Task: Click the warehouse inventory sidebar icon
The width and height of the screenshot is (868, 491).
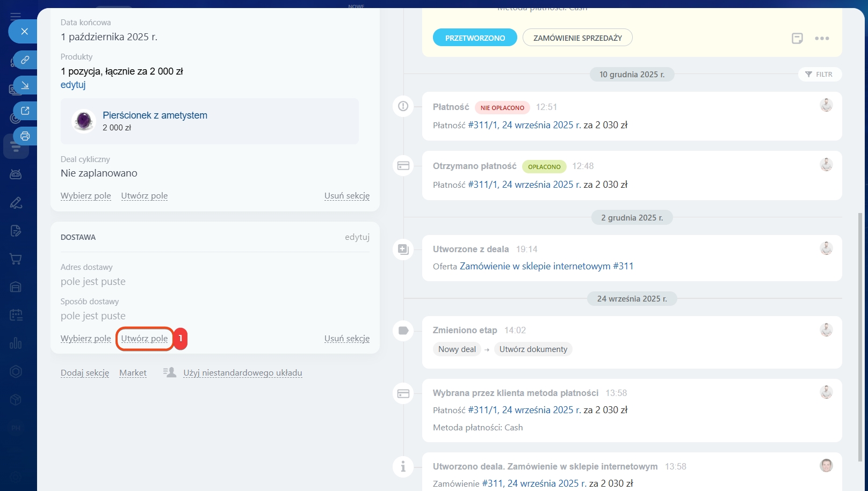Action: (x=16, y=287)
